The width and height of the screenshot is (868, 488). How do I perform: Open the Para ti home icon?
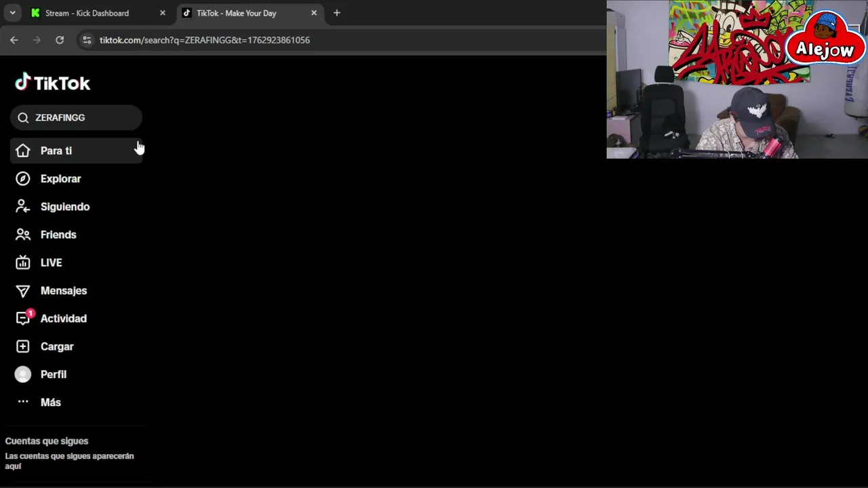click(23, 150)
